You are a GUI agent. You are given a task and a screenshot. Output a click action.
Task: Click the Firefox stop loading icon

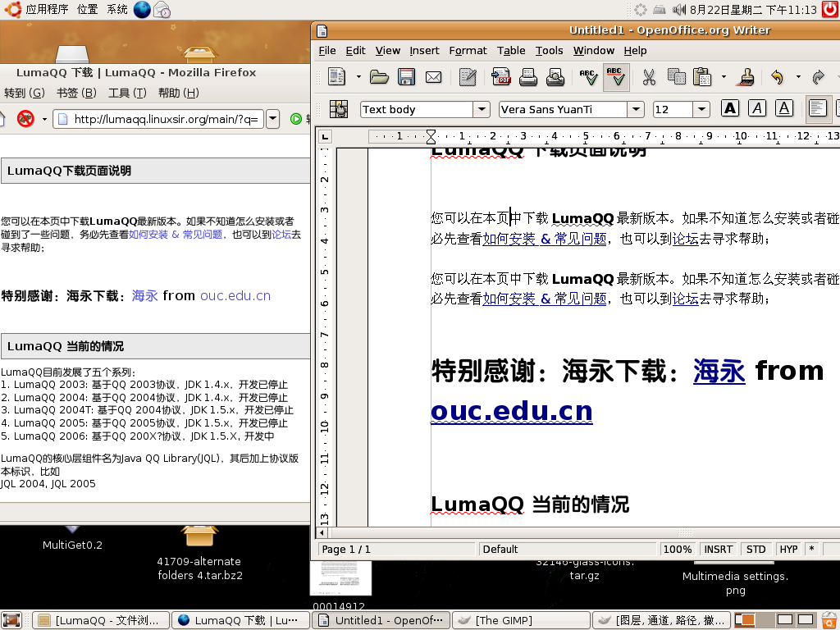25,118
